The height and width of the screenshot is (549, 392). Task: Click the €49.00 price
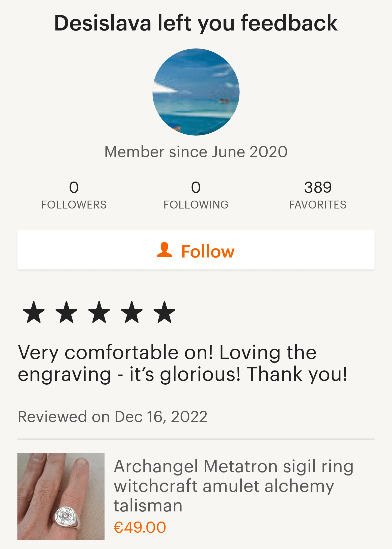click(x=140, y=527)
